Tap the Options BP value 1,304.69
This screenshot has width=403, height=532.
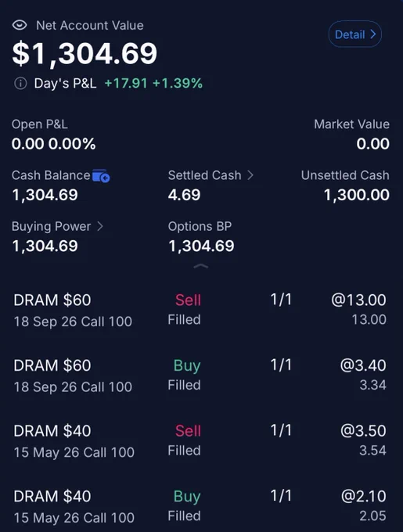click(201, 246)
